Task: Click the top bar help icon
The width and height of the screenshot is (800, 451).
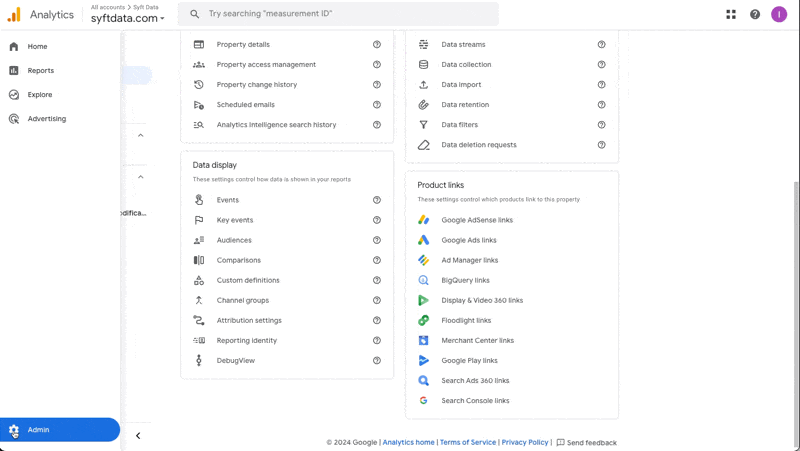Action: point(755,14)
